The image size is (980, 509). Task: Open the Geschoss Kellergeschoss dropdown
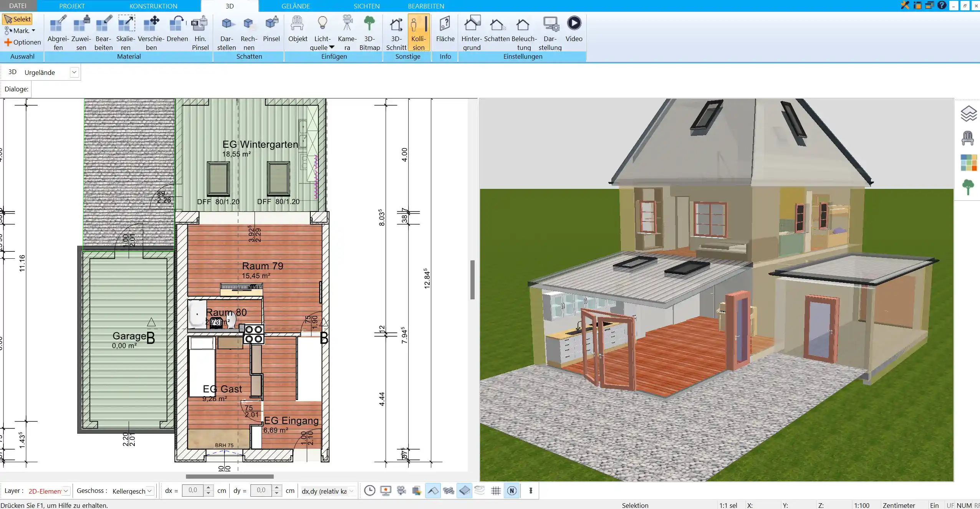[150, 491]
